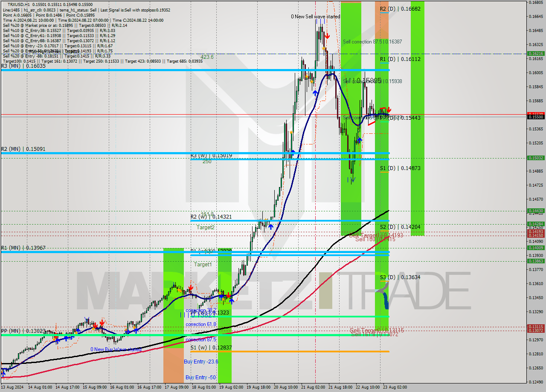Viewport: 546px width, 392px height.
Task: Click the 'Buy Entry -23.6' text label
Action: (200, 362)
